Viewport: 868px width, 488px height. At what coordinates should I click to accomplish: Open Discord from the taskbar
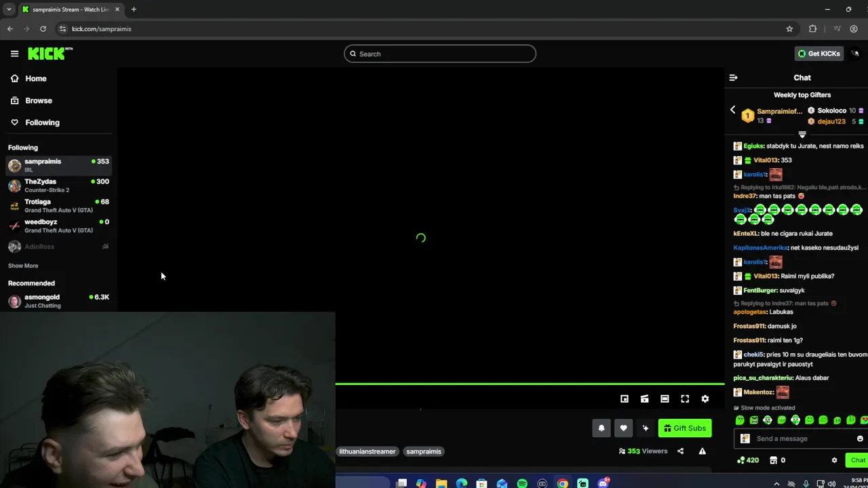(x=603, y=483)
